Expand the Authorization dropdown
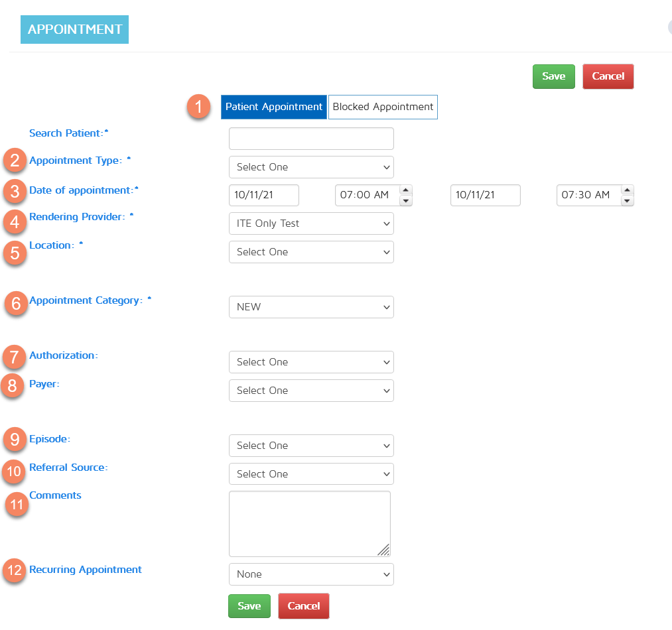672x630 pixels. [311, 362]
